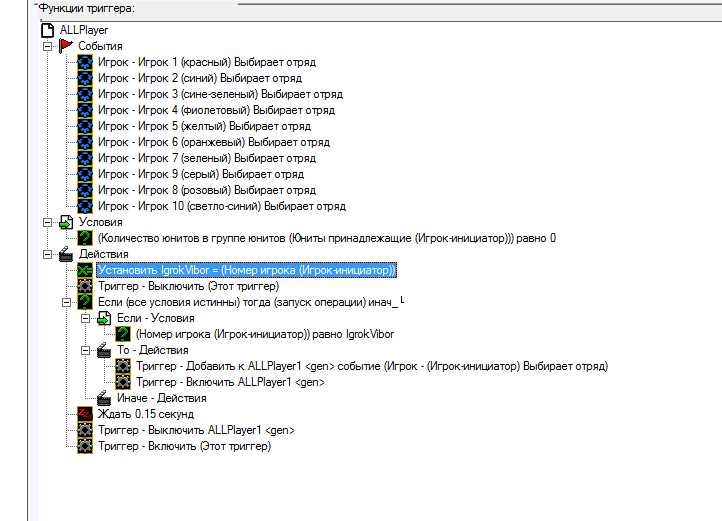Click the Иначе - Действия clapperboard icon

click(x=104, y=398)
